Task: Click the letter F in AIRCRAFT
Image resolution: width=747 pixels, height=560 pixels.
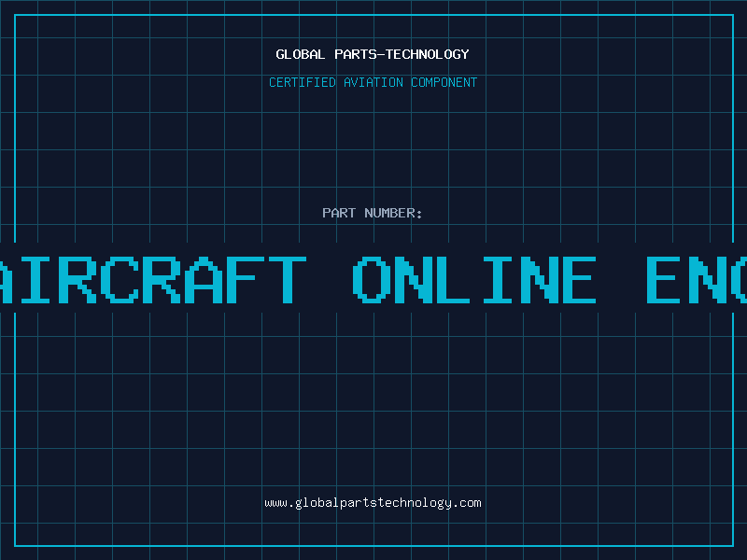Action: tap(241, 280)
